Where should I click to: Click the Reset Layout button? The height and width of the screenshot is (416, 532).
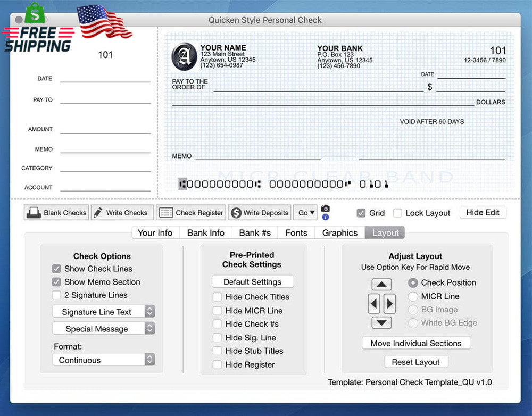coord(416,362)
